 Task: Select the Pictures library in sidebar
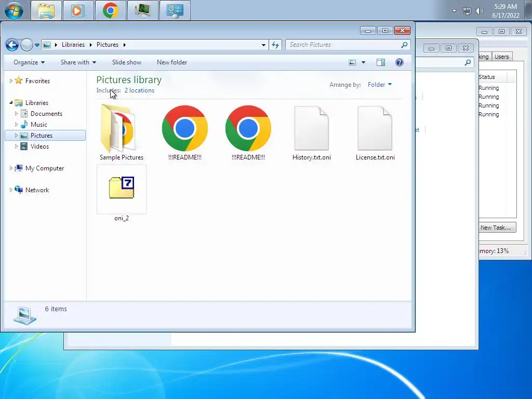pos(42,136)
